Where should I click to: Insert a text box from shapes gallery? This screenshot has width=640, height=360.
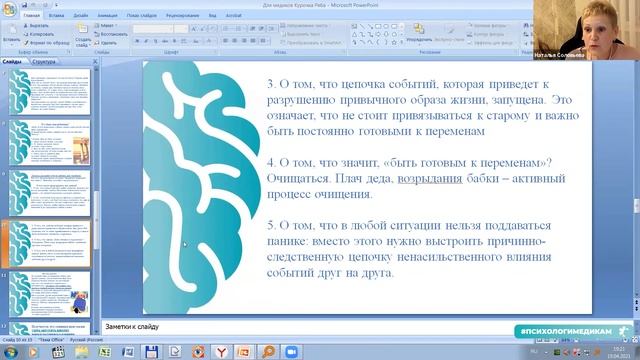coord(354,27)
